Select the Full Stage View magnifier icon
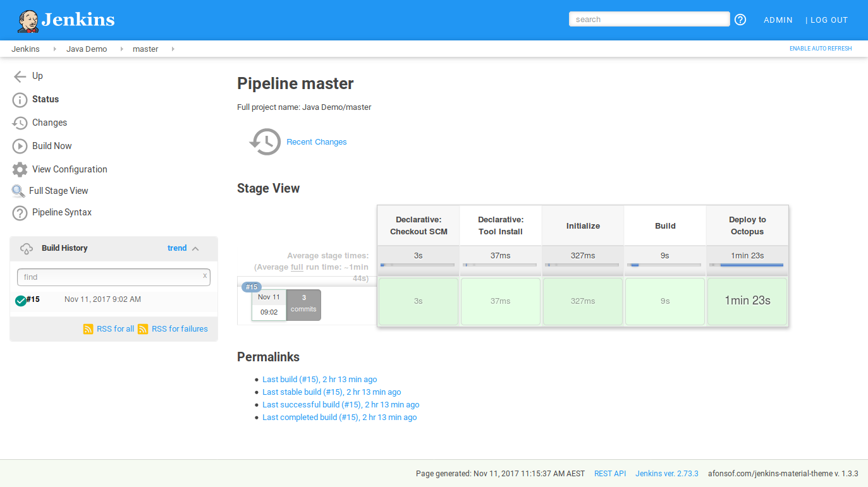 click(x=18, y=191)
